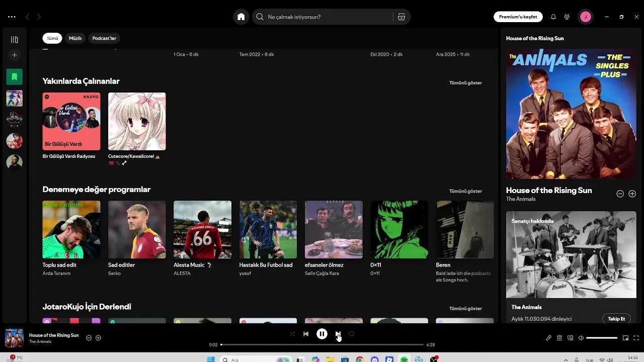The image size is (644, 362).
Task: Open the profile avatar J
Action: click(585, 17)
